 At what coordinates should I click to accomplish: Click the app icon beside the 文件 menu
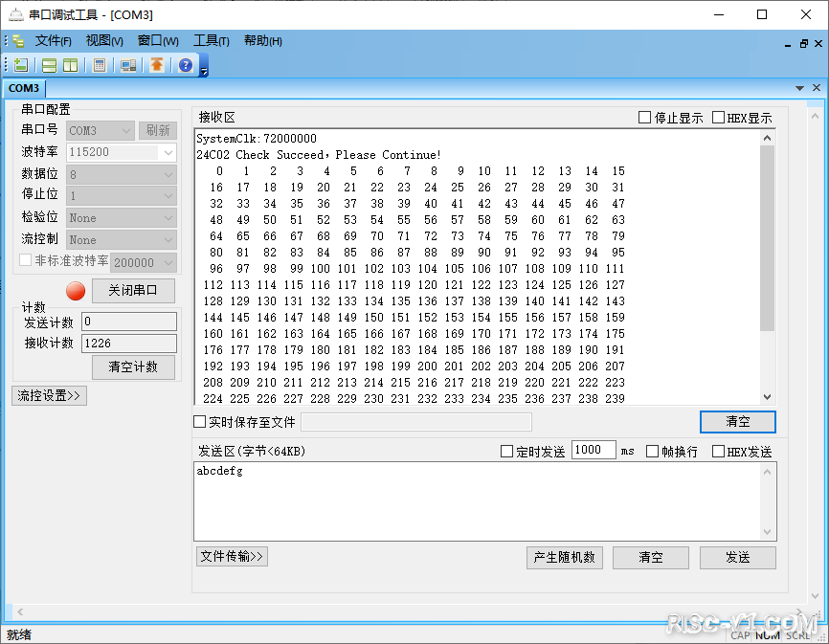click(18, 41)
